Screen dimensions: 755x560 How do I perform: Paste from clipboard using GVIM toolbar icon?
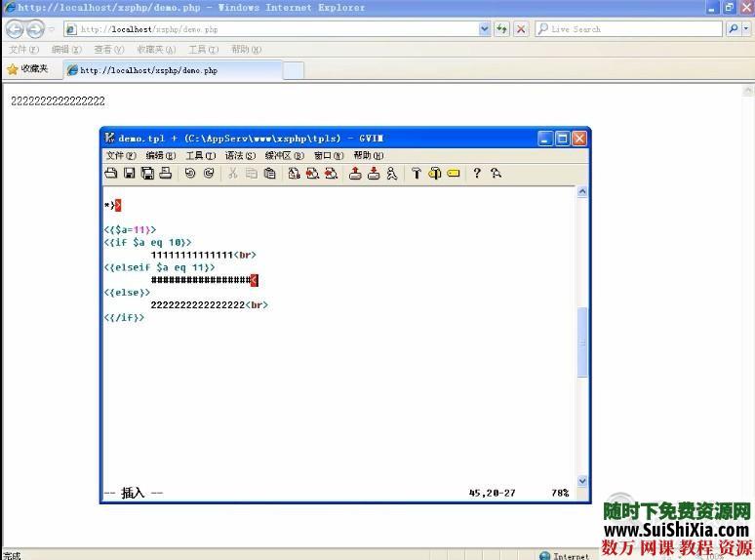[x=270, y=174]
